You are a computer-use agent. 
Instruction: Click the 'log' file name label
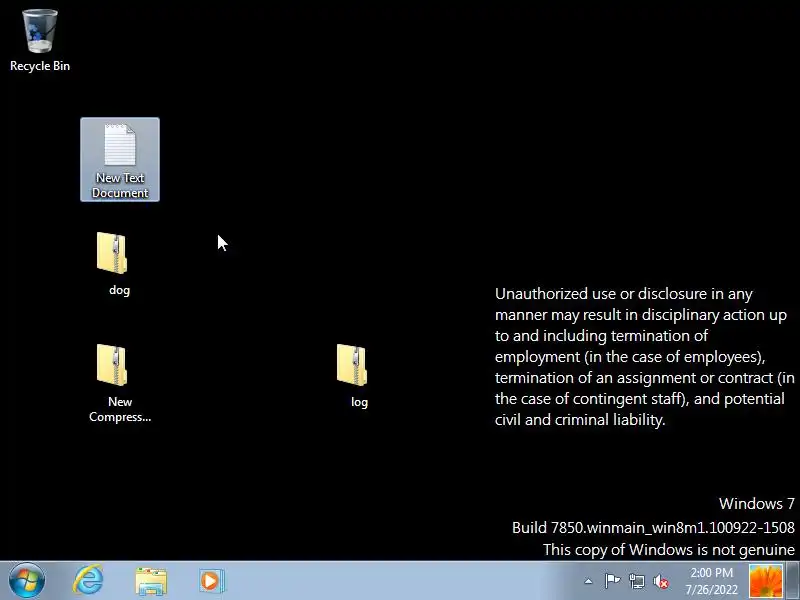(x=359, y=402)
